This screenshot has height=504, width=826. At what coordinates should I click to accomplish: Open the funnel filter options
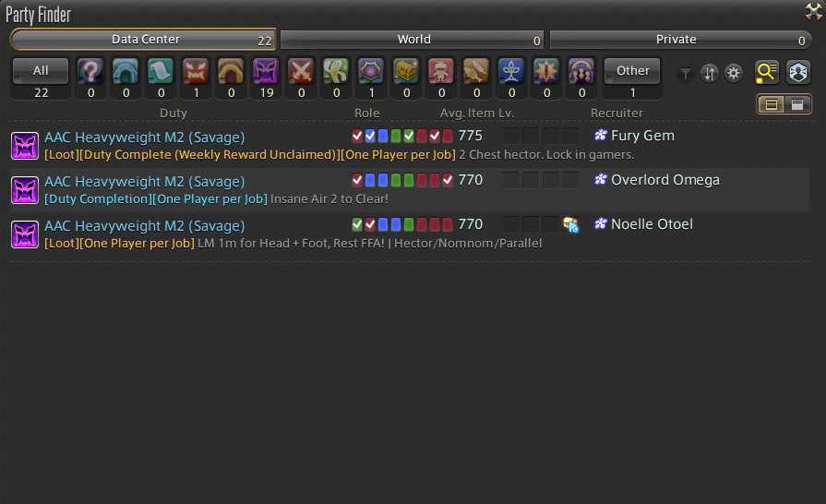tap(686, 73)
